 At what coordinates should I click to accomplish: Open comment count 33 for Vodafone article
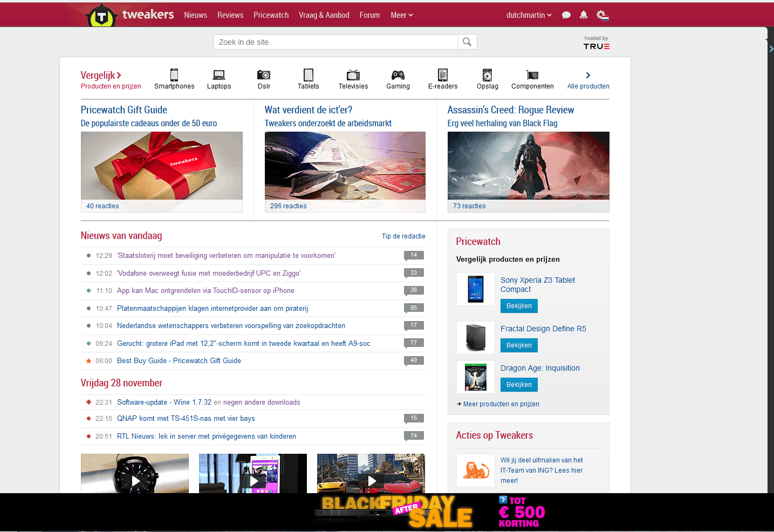point(414,273)
